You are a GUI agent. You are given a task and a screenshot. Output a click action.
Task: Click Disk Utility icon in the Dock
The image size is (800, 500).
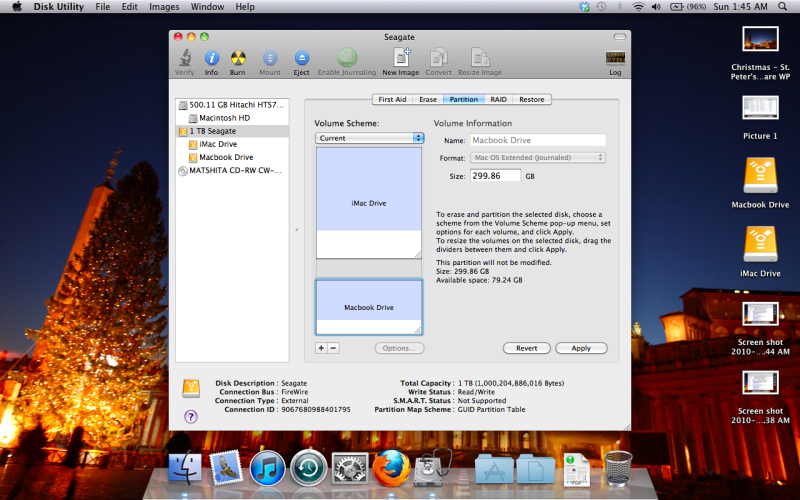[x=433, y=468]
